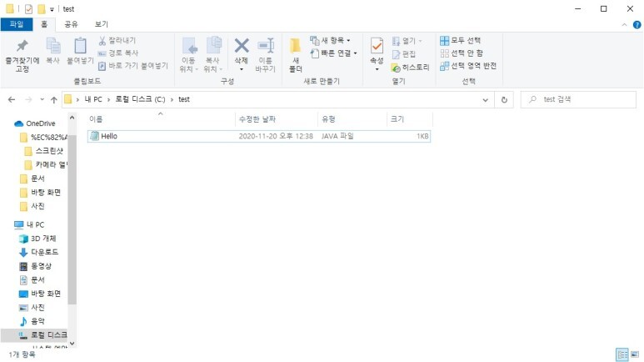
Task: Collapse the ribbon with the chevron
Action: (624, 25)
